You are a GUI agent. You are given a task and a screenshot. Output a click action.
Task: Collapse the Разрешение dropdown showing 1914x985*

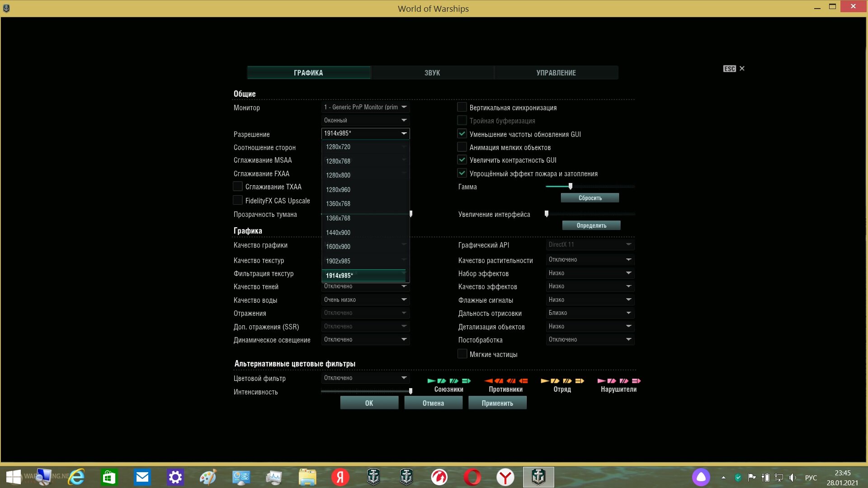[x=365, y=133]
